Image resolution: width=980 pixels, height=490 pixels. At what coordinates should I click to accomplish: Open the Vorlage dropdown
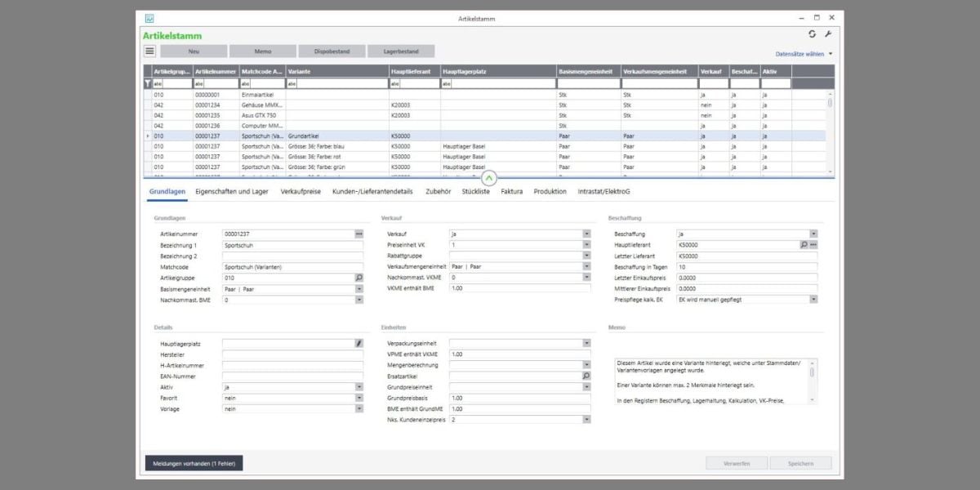point(359,409)
